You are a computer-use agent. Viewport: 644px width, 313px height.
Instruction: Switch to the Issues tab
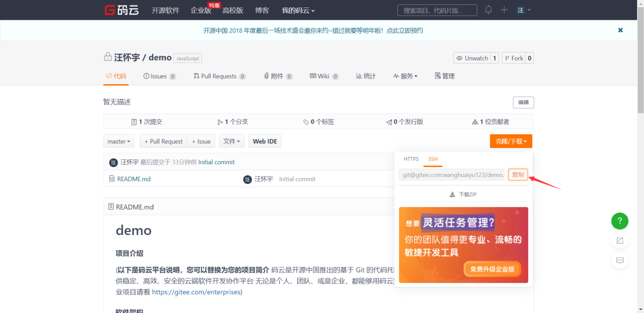[159, 76]
